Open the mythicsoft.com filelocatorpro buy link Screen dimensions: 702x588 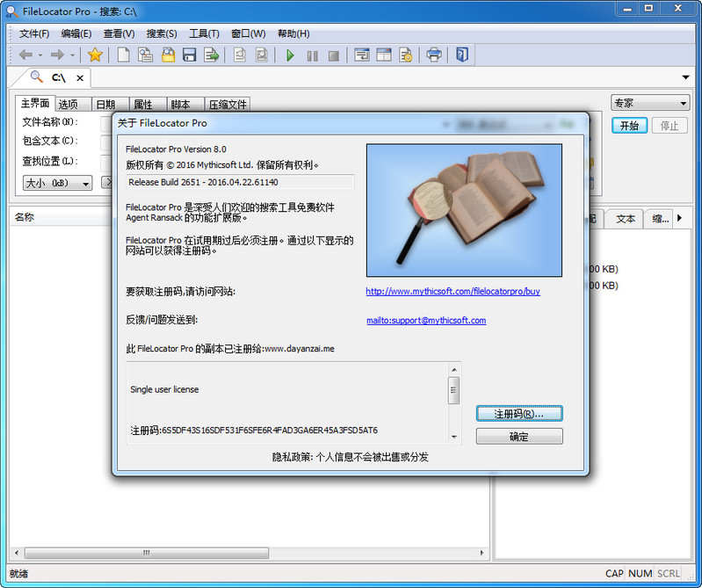pyautogui.click(x=452, y=291)
